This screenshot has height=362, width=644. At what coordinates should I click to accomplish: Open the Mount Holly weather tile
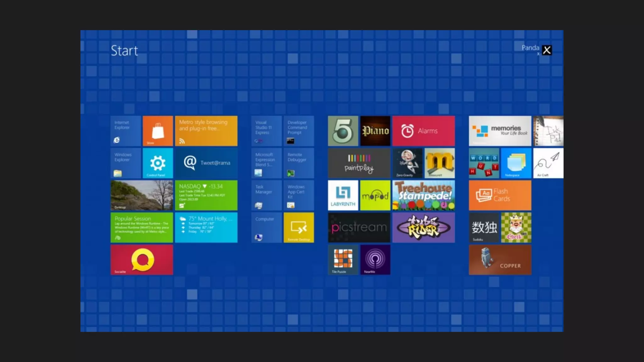pos(206,227)
